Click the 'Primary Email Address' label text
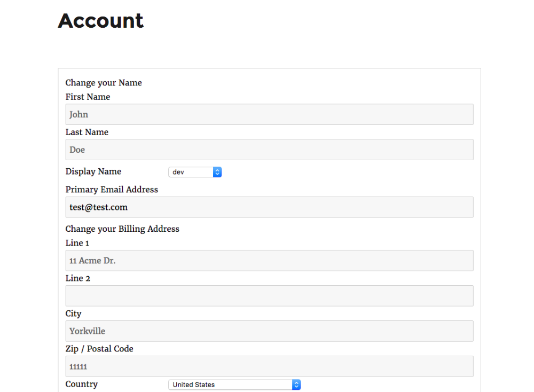The width and height of the screenshot is (534, 392). 112,190
